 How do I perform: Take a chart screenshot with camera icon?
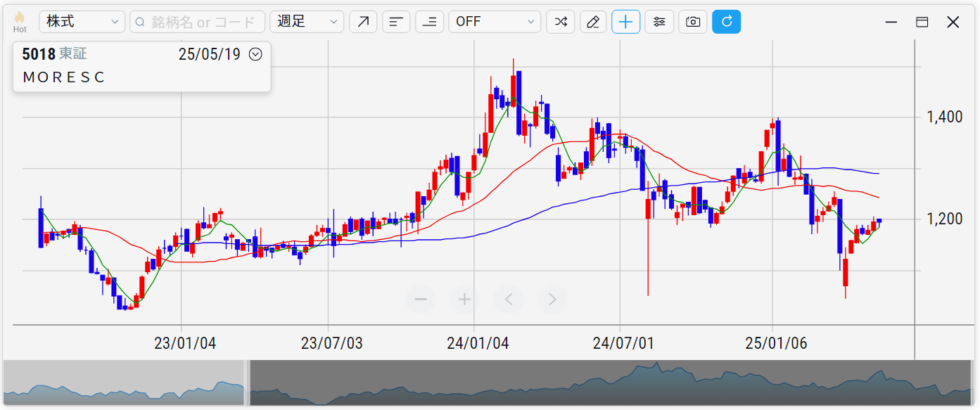pyautogui.click(x=693, y=22)
